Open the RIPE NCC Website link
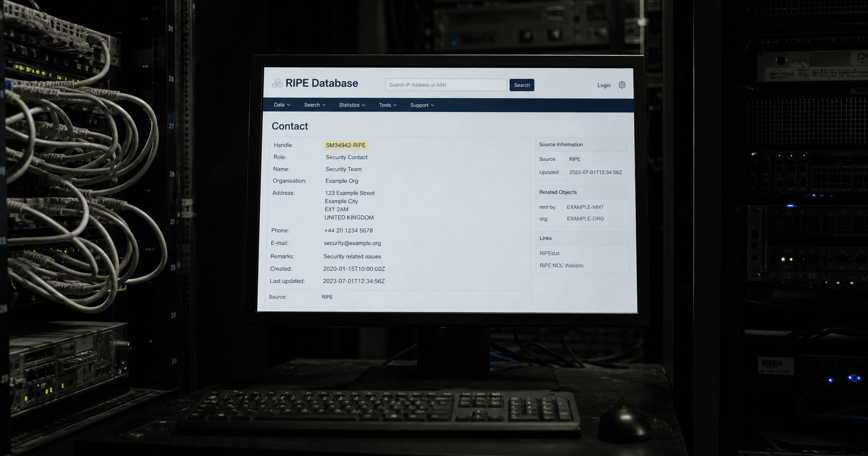Screen dimensions: 868x456 (x=562, y=266)
